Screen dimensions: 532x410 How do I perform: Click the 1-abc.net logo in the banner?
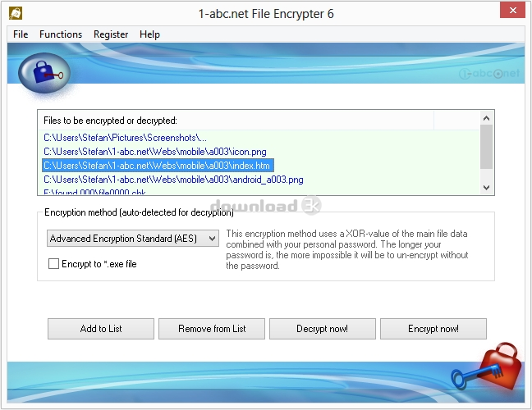coord(489,73)
